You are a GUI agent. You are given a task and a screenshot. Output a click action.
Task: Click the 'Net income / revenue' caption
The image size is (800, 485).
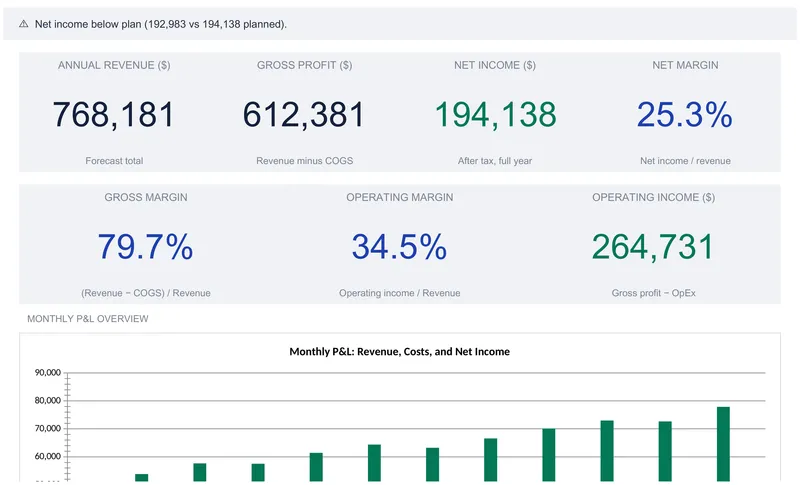click(685, 161)
